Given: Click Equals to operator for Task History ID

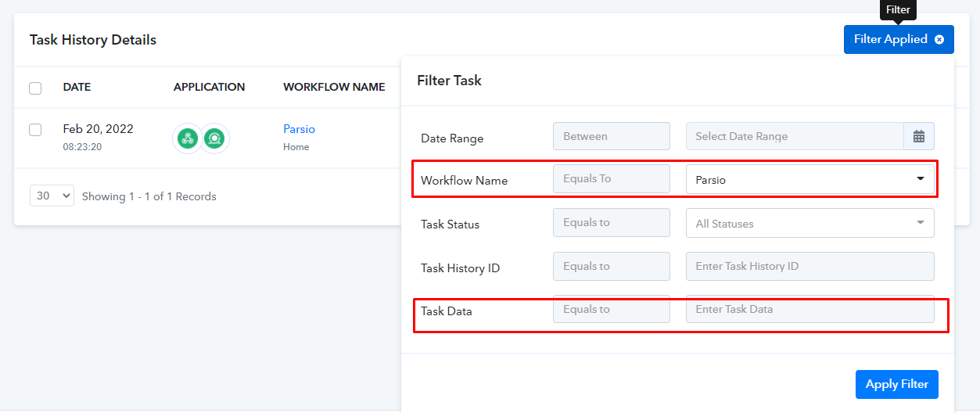Looking at the screenshot, I should pos(612,266).
